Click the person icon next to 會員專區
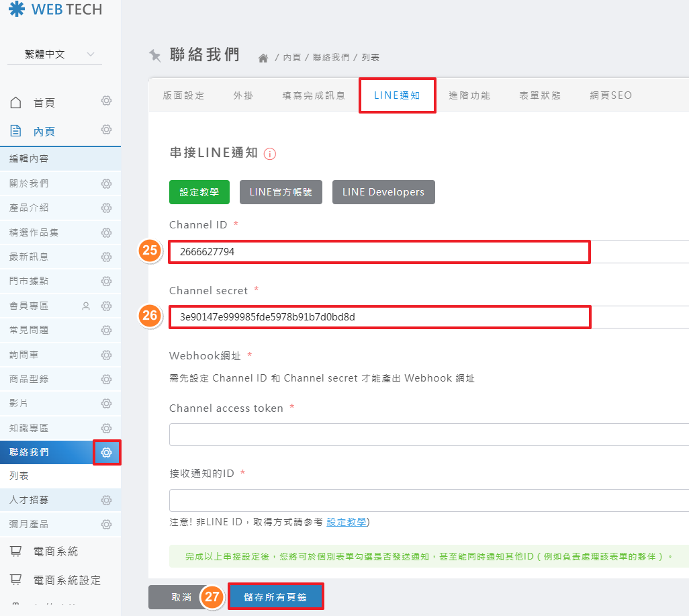 [85, 306]
